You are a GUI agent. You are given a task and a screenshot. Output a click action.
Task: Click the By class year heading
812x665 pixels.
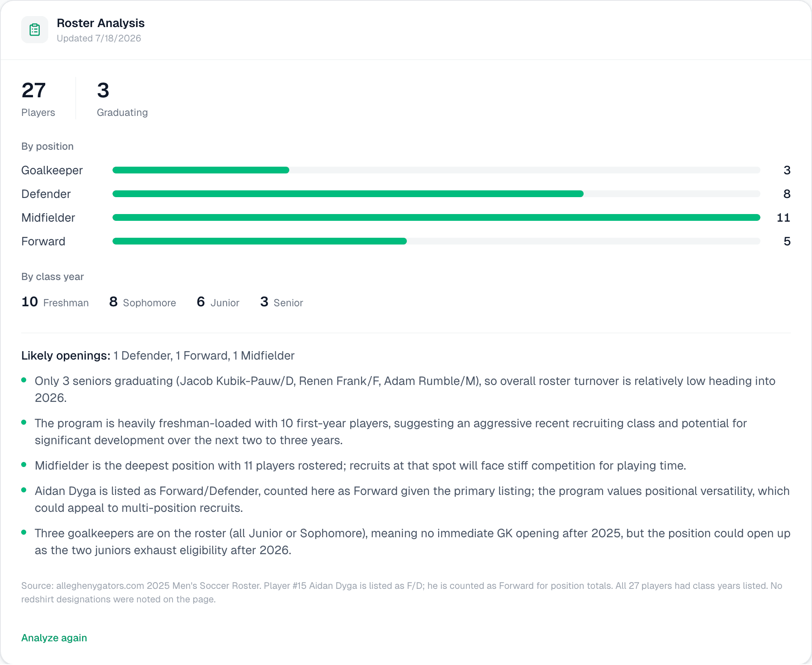tap(52, 277)
